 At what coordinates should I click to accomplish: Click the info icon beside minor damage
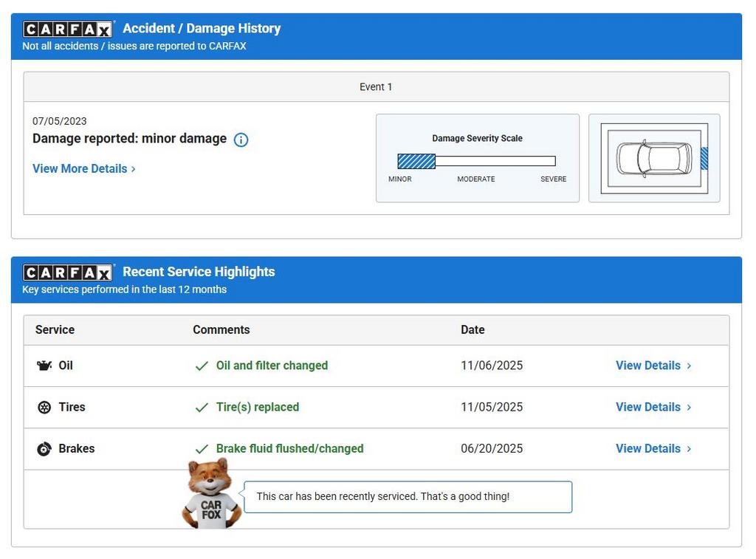tap(241, 140)
